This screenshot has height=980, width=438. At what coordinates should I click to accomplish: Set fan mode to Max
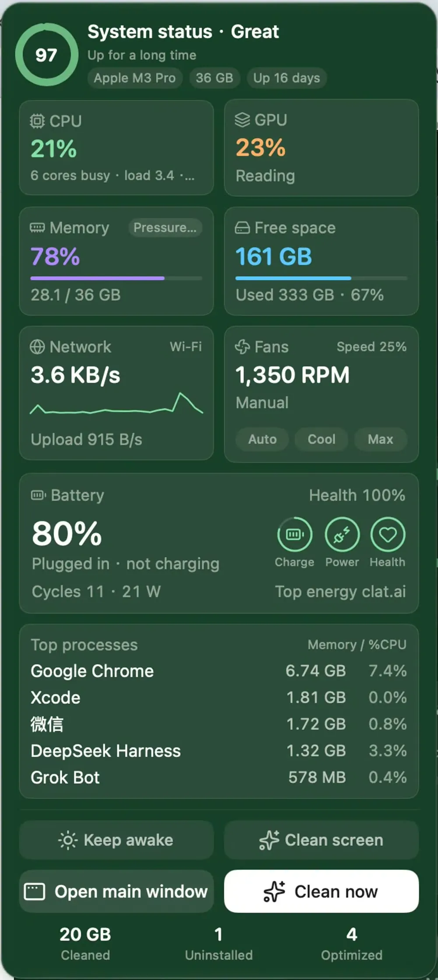tap(380, 439)
